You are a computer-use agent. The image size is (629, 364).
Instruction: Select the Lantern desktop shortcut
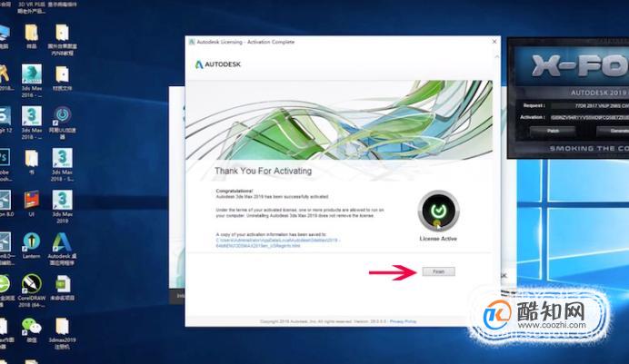point(31,245)
